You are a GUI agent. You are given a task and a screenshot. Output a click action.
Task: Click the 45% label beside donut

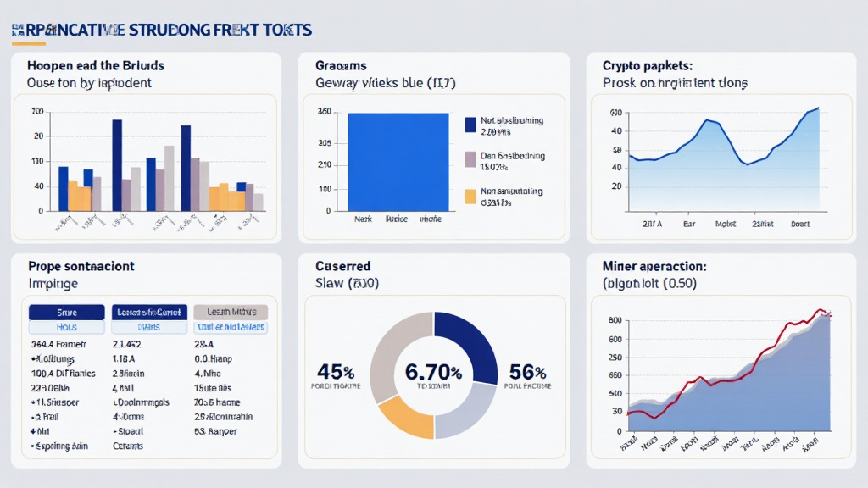(x=336, y=372)
